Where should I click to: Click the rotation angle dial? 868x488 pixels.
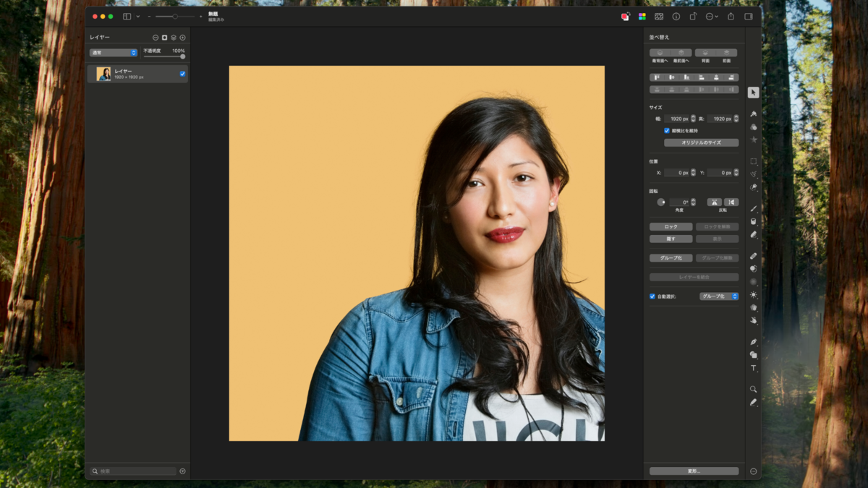[660, 202]
